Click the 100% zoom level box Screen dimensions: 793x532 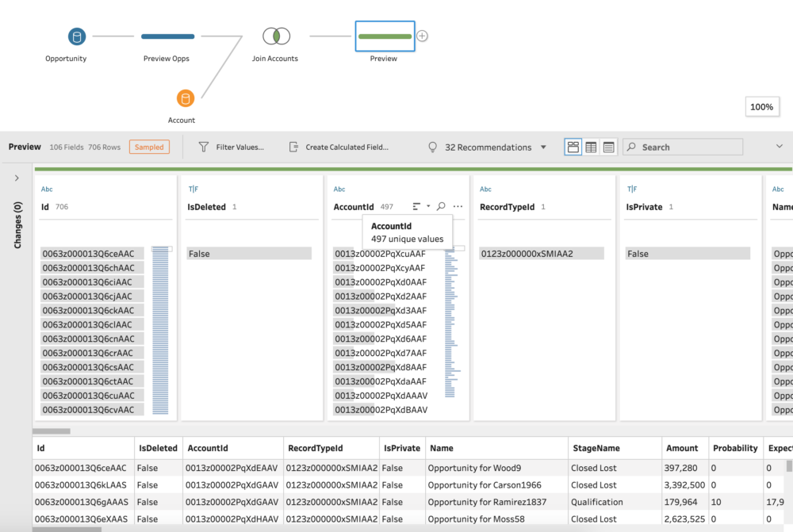click(x=761, y=107)
